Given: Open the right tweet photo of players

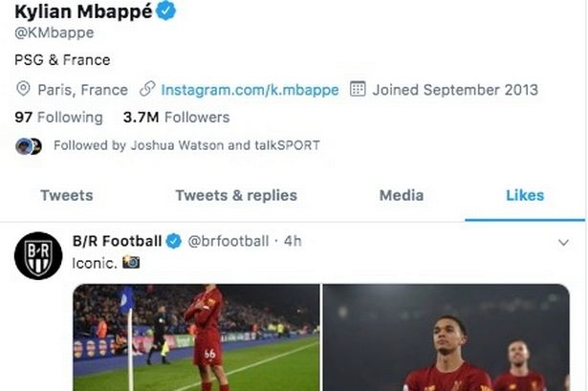Looking at the screenshot, I should pyautogui.click(x=446, y=337).
